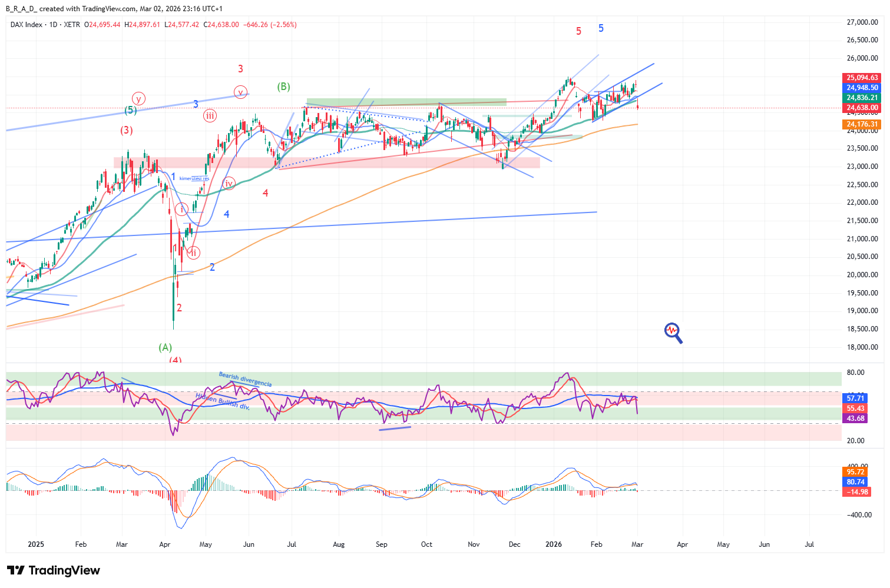Select the circled red 'y' wave marker
The height and width of the screenshot is (588, 890).
[138, 99]
